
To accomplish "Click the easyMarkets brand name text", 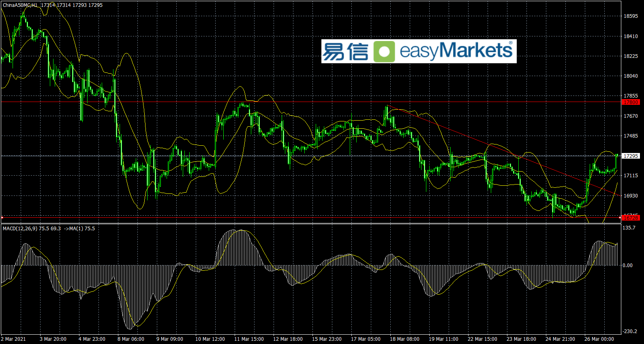I will pos(456,51).
